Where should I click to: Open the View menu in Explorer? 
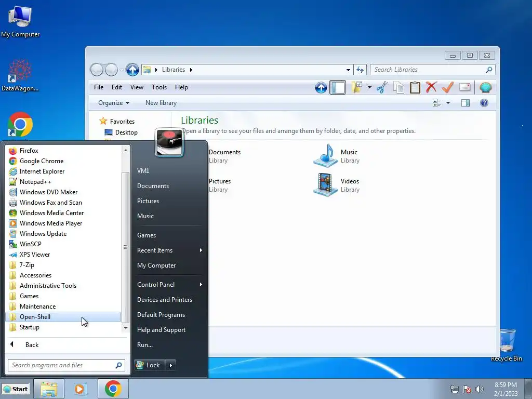(137, 87)
